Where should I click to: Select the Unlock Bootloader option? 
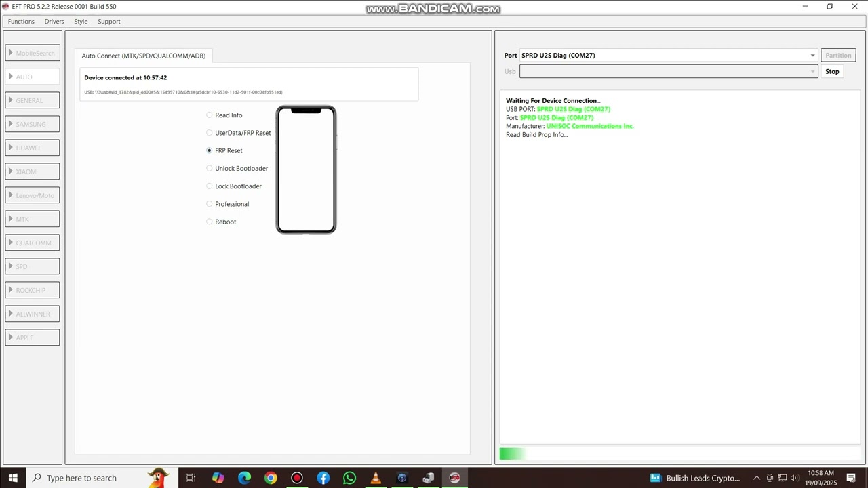click(237, 168)
